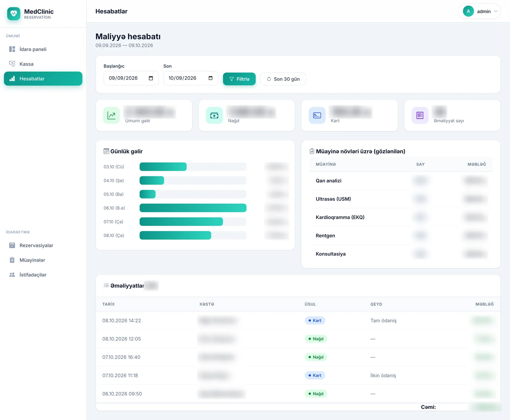Screen dimensions: 510x420
Task: Click the Son date input 10/09/2026
Action: tap(191, 78)
